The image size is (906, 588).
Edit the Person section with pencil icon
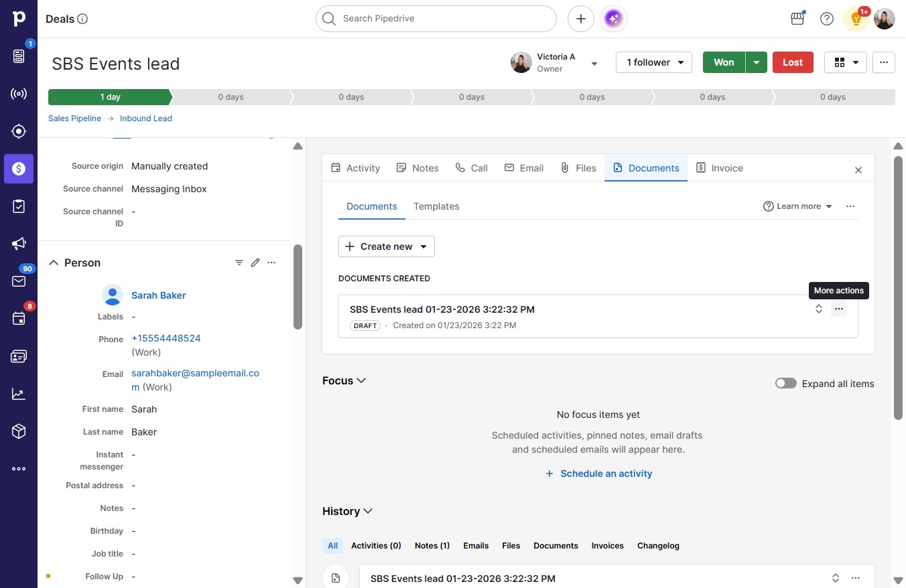[x=255, y=263]
